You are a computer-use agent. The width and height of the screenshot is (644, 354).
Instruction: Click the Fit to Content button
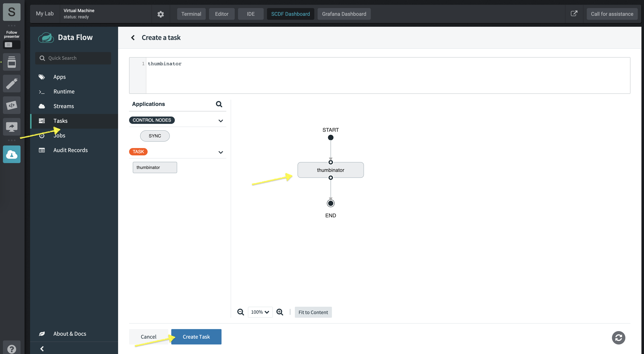pos(313,312)
